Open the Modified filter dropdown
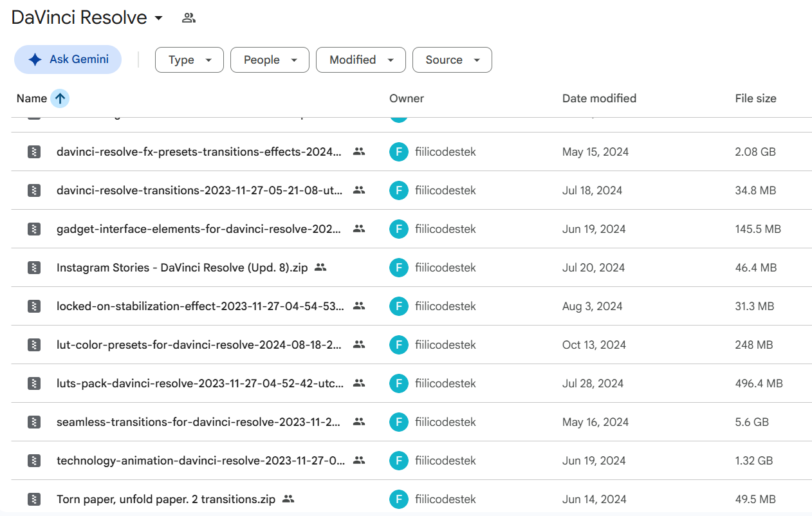The image size is (812, 516). pyautogui.click(x=361, y=60)
